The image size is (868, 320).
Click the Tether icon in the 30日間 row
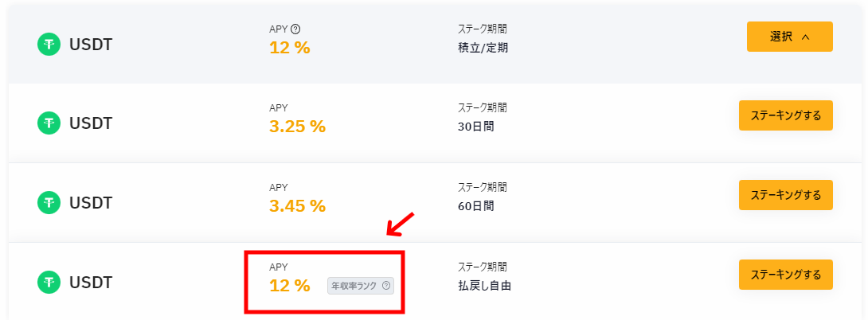point(49,123)
